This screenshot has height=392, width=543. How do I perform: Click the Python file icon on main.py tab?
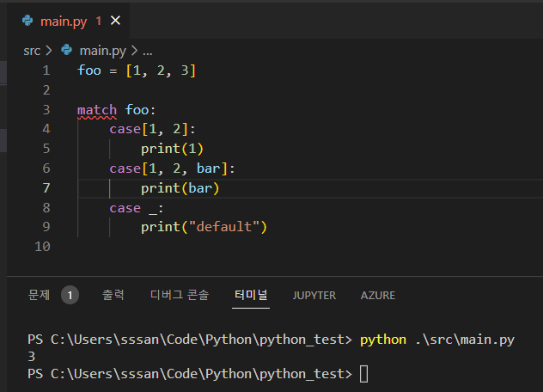[27, 20]
